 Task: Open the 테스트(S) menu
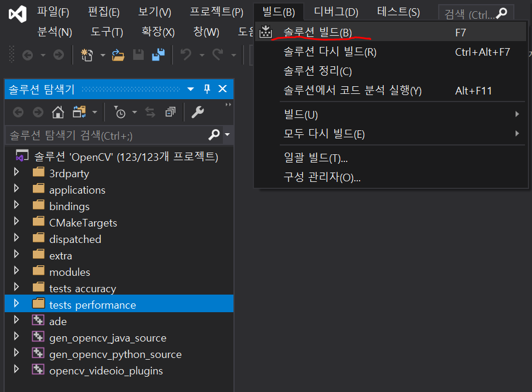pyautogui.click(x=398, y=12)
